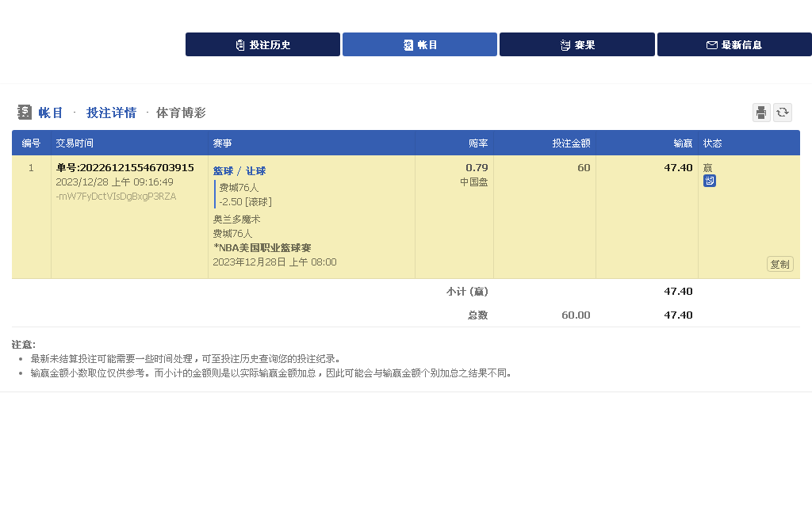Click the transaction time 2023/12/28 上午 09:16:49
The image size is (812, 531).
(114, 182)
